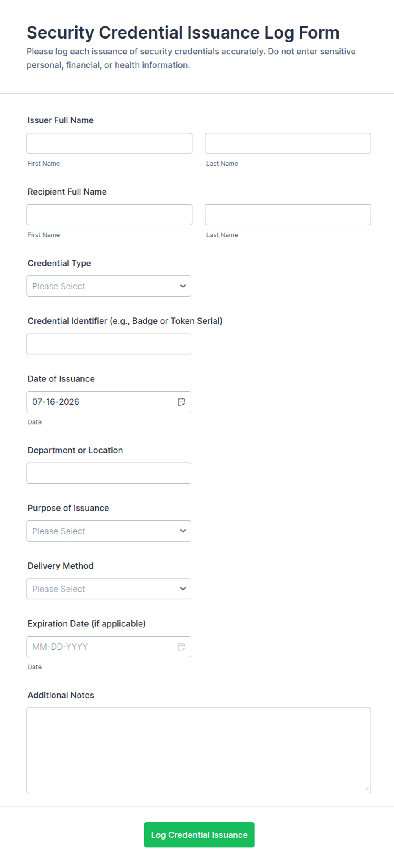
Task: Click the Credential Type dropdown chevron arrow
Action: (183, 286)
